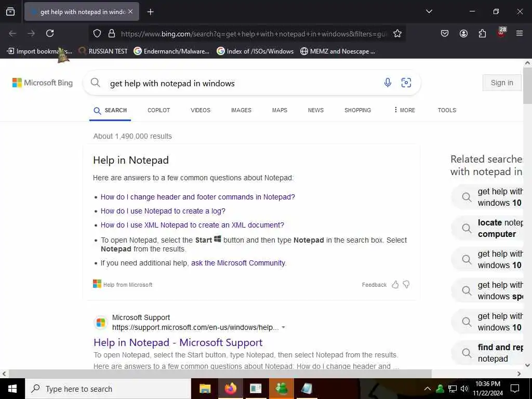The image size is (532, 399).
Task: Open File Explorer from the taskbar
Action: (x=205, y=389)
